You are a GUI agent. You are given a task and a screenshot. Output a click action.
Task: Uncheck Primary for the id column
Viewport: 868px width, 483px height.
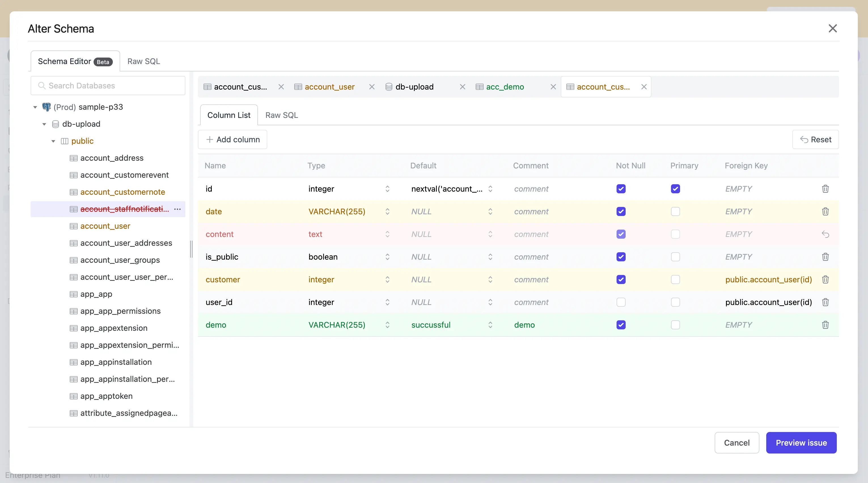click(675, 188)
